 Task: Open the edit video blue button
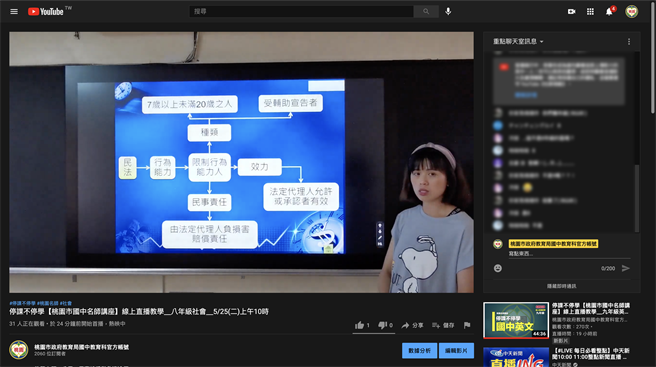click(456, 351)
